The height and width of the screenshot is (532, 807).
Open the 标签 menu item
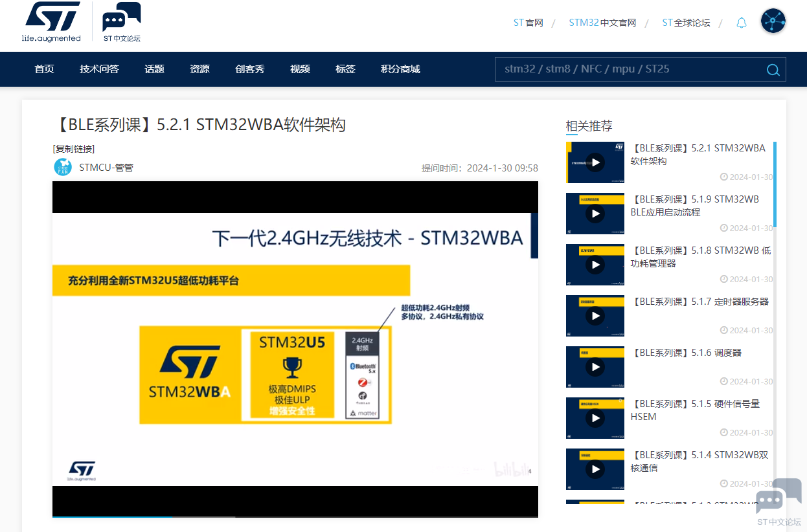click(x=345, y=69)
